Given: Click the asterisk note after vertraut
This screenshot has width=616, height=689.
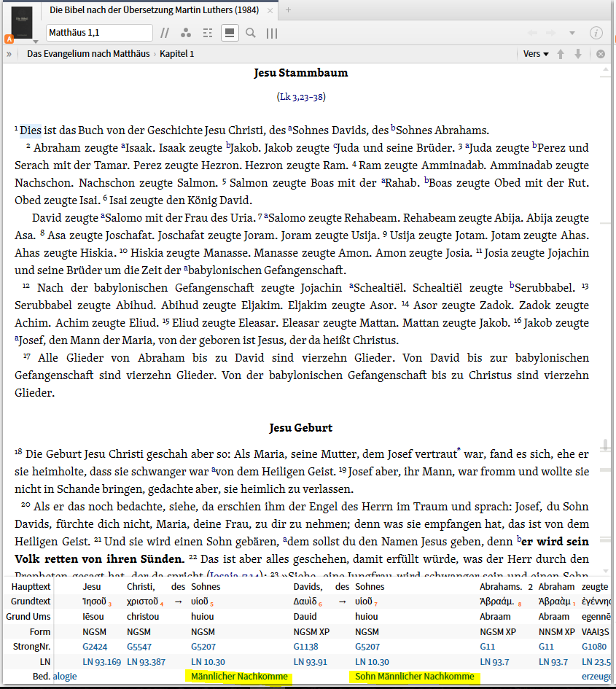Looking at the screenshot, I should [459, 450].
